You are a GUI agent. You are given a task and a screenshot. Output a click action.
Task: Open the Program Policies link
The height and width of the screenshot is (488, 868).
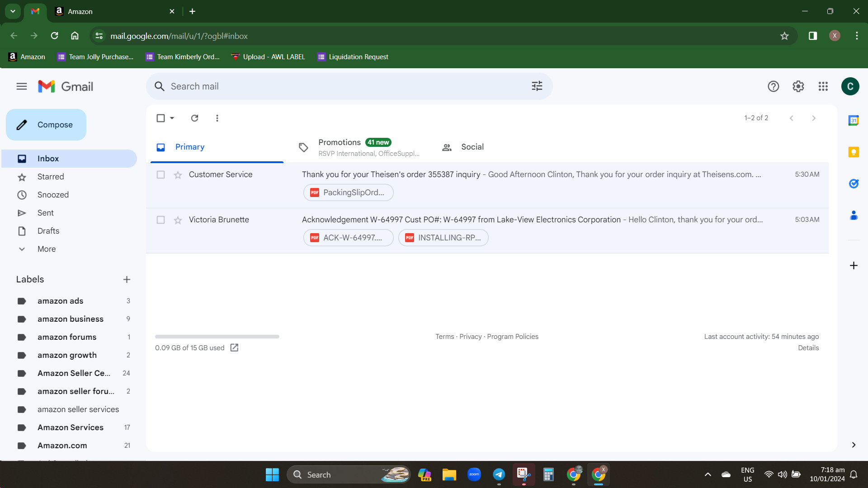point(513,337)
